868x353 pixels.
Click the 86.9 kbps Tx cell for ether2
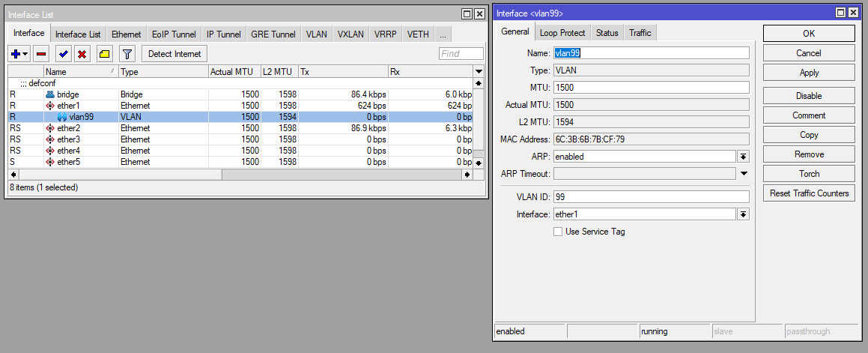[x=343, y=128]
